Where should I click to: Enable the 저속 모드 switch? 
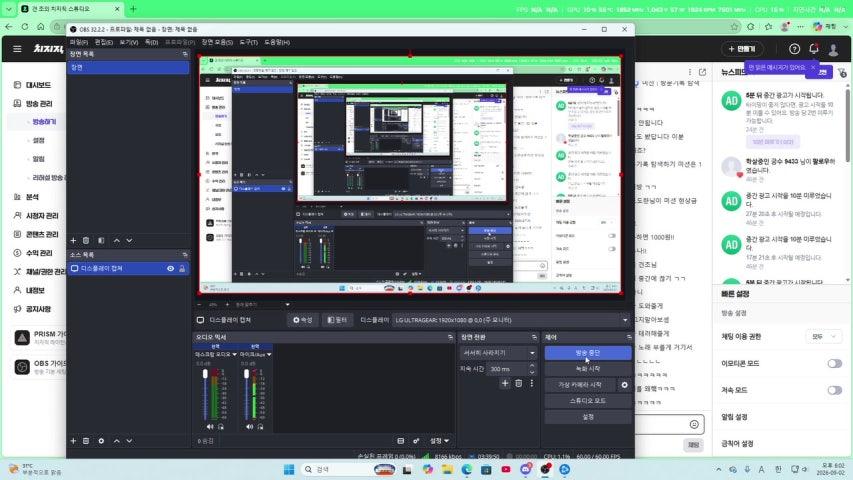(x=835, y=390)
